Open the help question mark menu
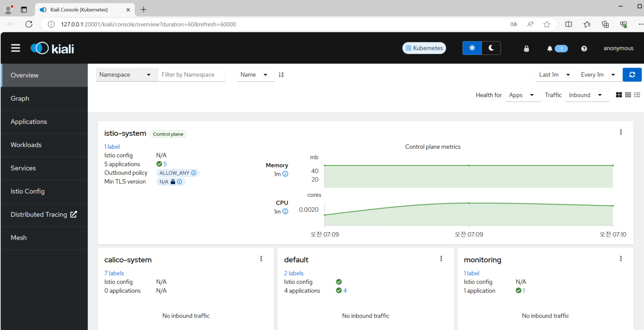The image size is (644, 330). 584,49
